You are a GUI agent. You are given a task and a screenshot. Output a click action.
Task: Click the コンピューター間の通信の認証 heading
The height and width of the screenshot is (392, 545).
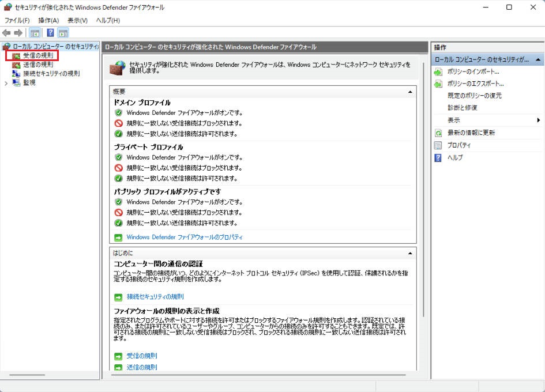[x=158, y=264]
